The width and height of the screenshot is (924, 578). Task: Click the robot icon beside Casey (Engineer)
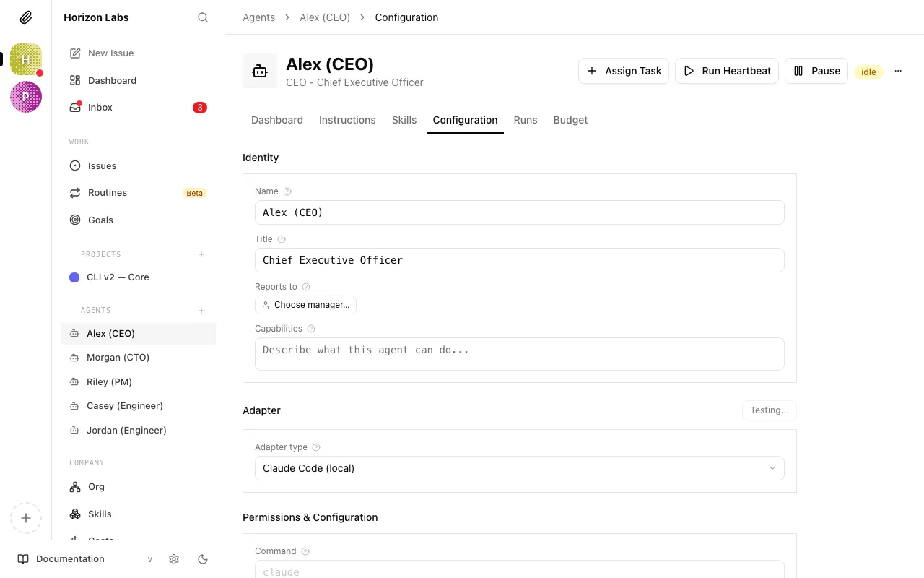pyautogui.click(x=74, y=406)
